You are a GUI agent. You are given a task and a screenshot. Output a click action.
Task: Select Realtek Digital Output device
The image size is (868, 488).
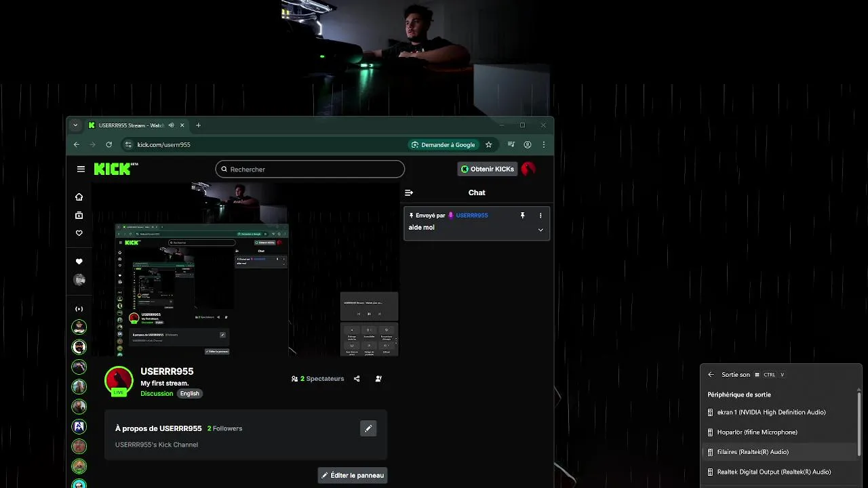779,472
